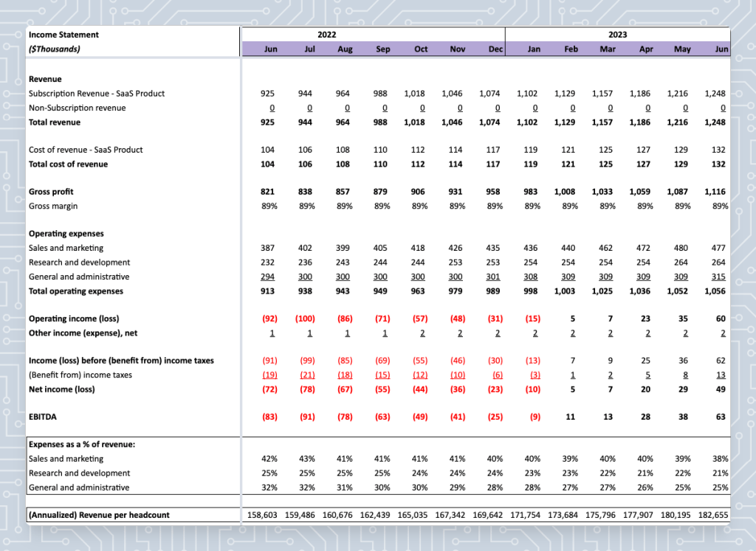Click the 2023 year header
756x551 pixels.
[617, 35]
